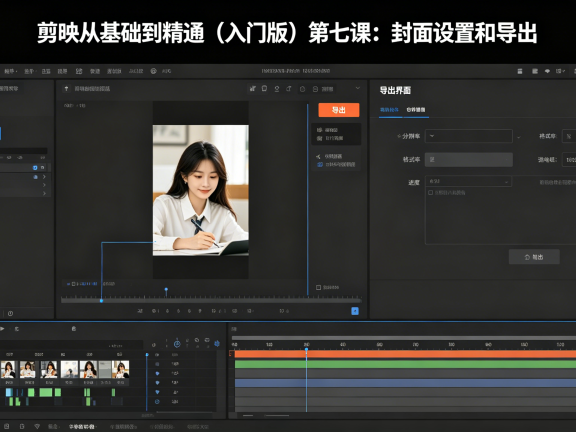Toggle the blue checkbox in left panel row

pos(35,168)
